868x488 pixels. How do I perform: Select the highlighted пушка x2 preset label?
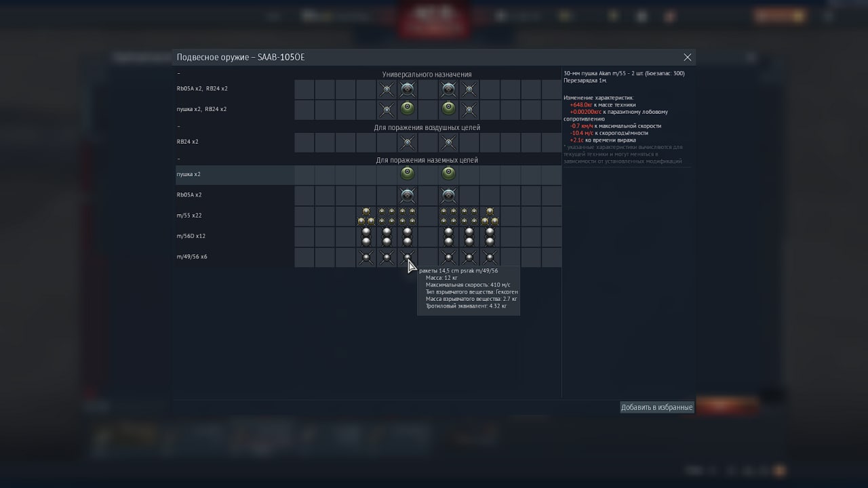(x=189, y=174)
